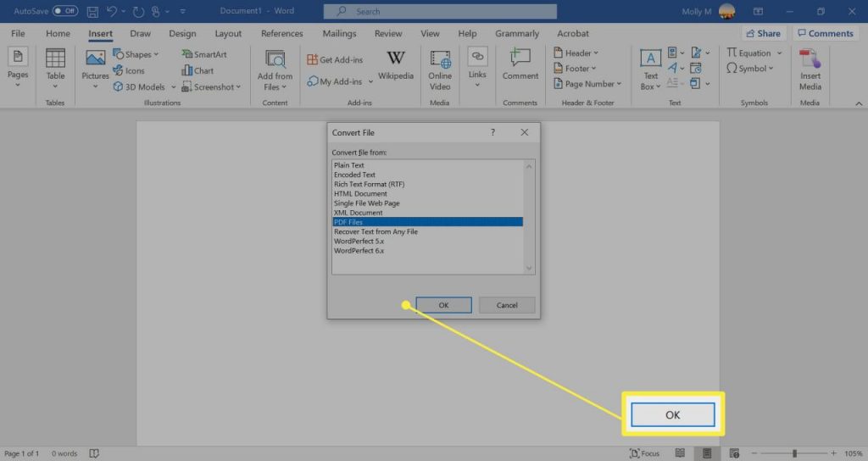Click Insert Media icon
Image resolution: width=868 pixels, height=461 pixels.
click(810, 69)
